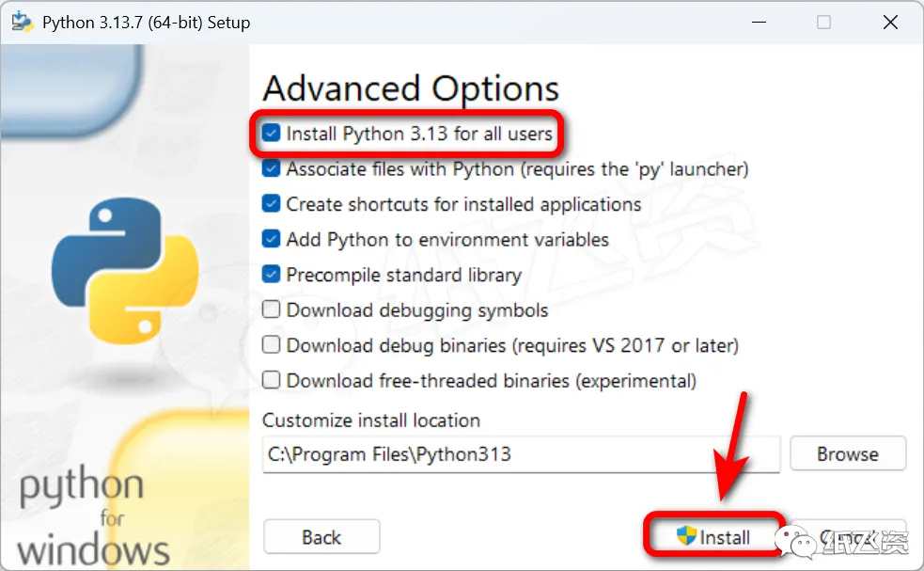Close the Python Setup window

(890, 23)
